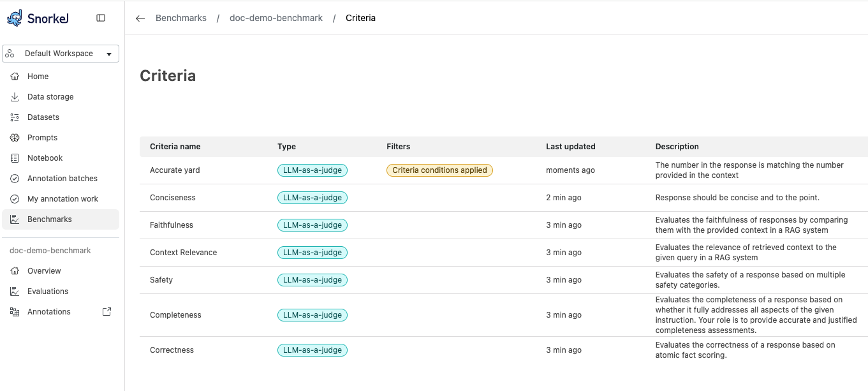The width and height of the screenshot is (868, 391).
Task: Sort by Last updated column header
Action: (x=570, y=147)
